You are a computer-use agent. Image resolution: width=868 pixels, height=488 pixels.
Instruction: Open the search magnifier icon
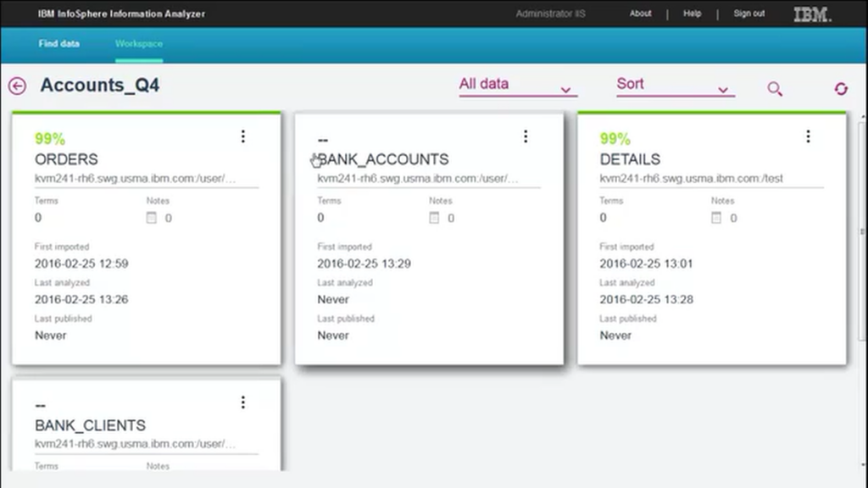(x=775, y=88)
